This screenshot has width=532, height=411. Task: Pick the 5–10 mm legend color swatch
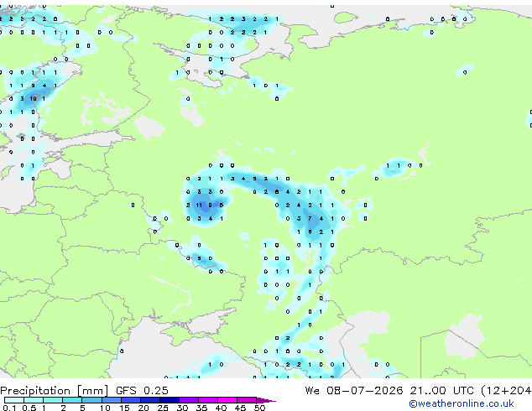pyautogui.click(x=91, y=400)
